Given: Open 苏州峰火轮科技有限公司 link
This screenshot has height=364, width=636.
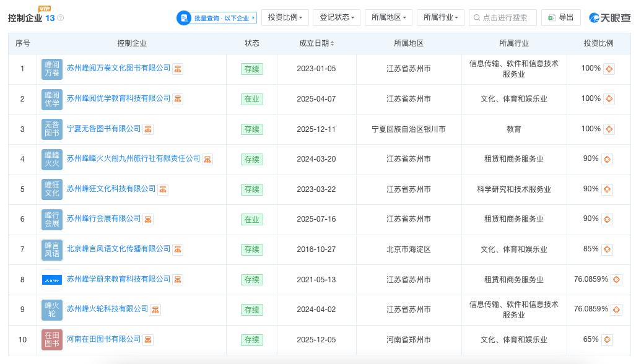Looking at the screenshot, I should pyautogui.click(x=108, y=309).
